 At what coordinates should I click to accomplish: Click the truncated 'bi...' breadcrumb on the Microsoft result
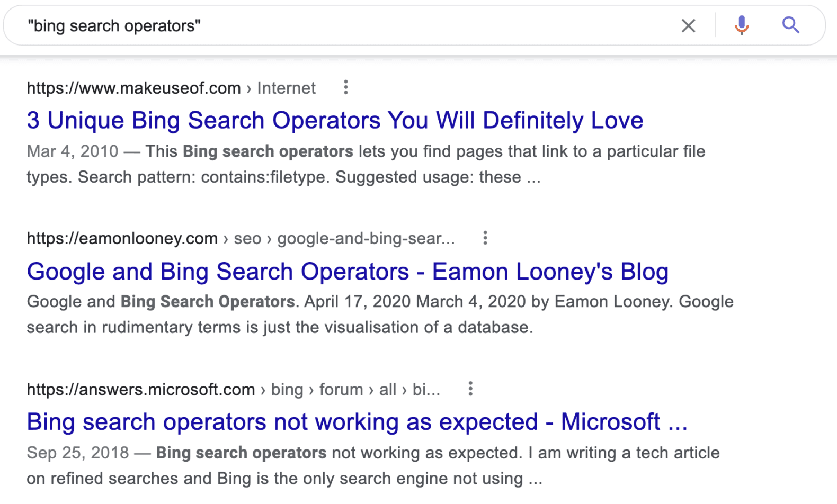pos(427,390)
